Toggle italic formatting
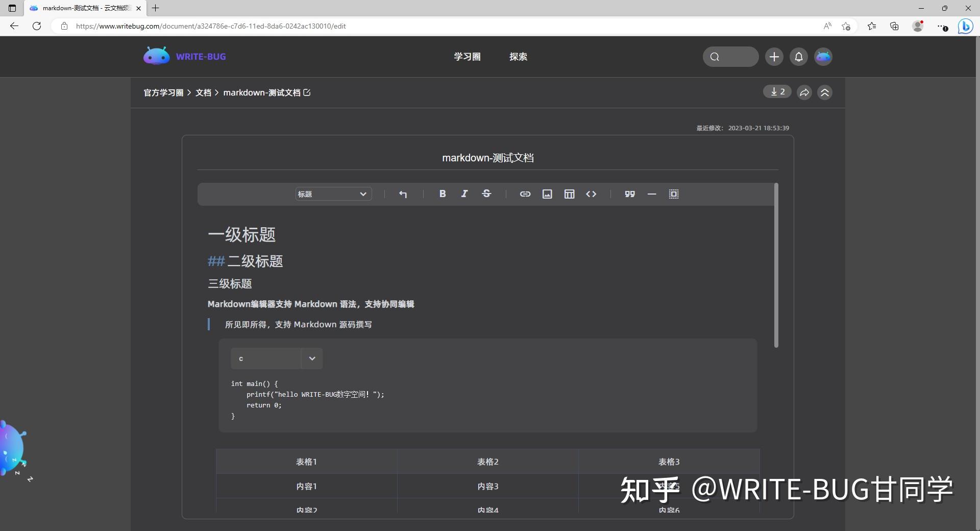The image size is (980, 531). [x=464, y=194]
